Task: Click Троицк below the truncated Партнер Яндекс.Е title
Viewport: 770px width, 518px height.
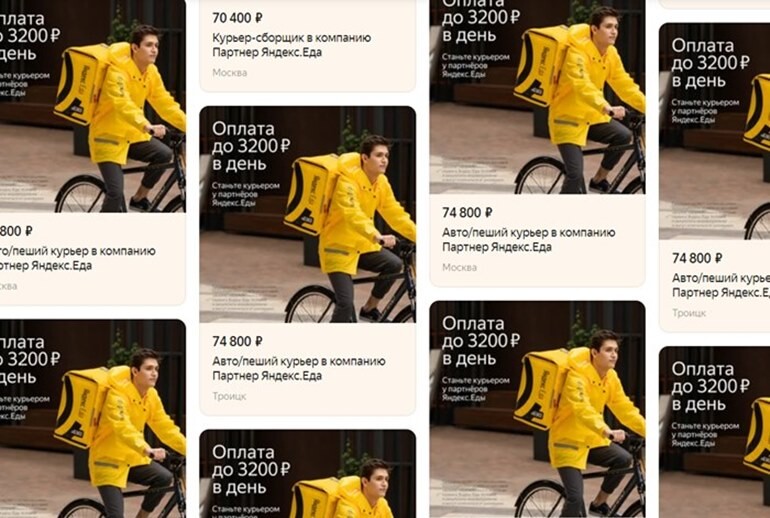Action: click(688, 313)
